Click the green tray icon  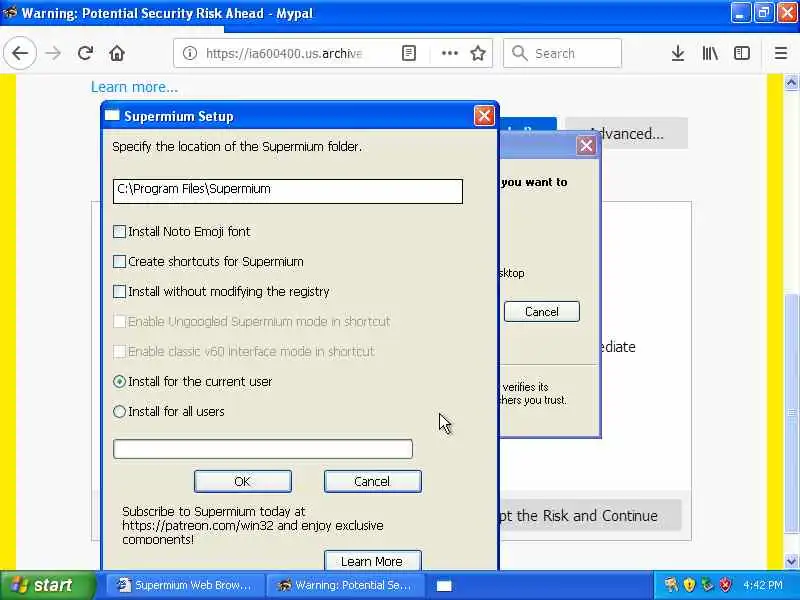click(x=707, y=585)
